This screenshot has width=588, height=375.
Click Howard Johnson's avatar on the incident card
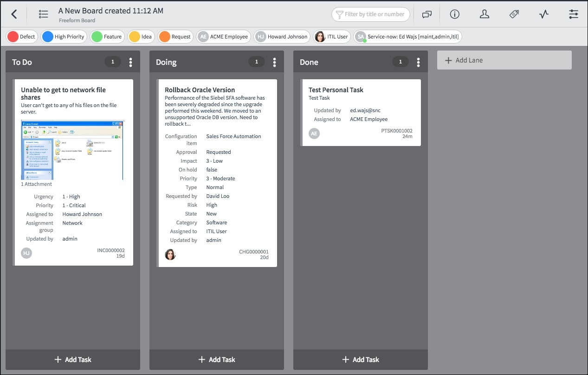[26, 253]
